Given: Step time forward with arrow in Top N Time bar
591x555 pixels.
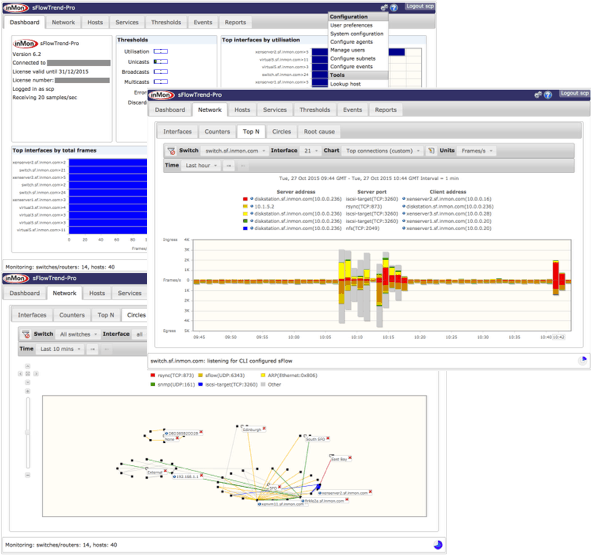Looking at the screenshot, I should (x=229, y=166).
